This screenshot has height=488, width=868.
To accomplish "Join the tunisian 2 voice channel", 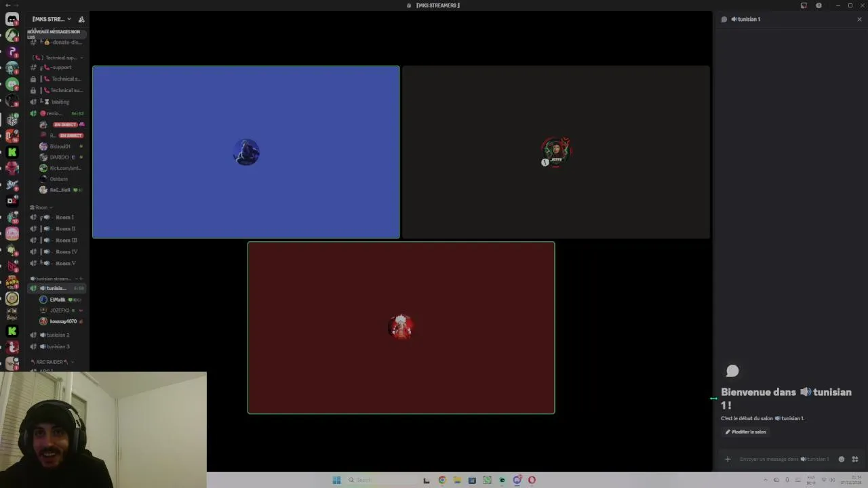I will pos(58,335).
